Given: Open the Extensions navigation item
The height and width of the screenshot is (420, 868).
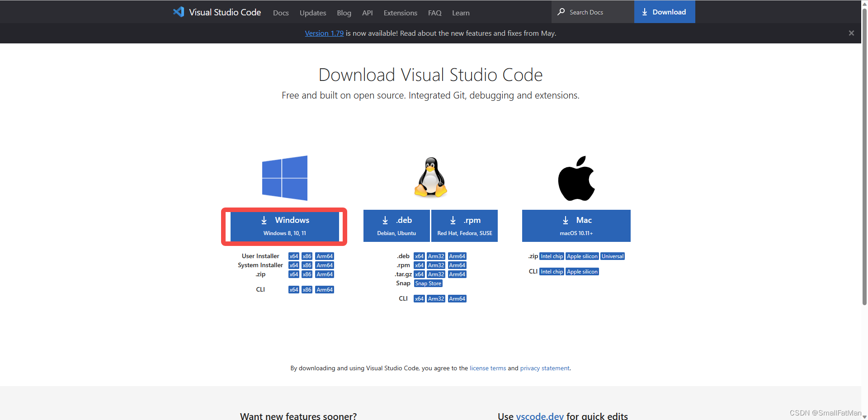Looking at the screenshot, I should pyautogui.click(x=401, y=13).
